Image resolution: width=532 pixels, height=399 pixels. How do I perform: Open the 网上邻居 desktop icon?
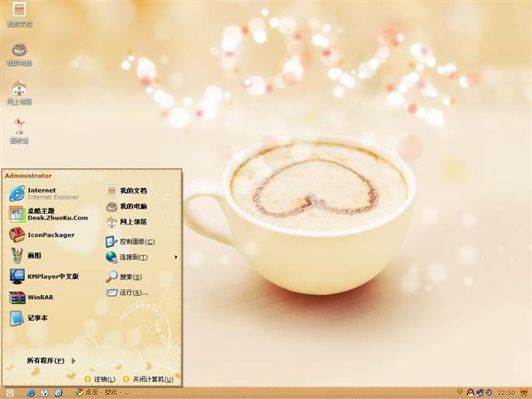pos(19,93)
